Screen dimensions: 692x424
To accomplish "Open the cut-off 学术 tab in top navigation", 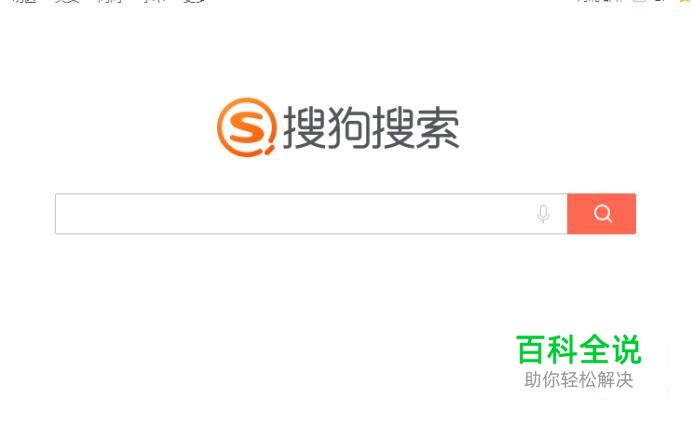I will click(x=154, y=1).
